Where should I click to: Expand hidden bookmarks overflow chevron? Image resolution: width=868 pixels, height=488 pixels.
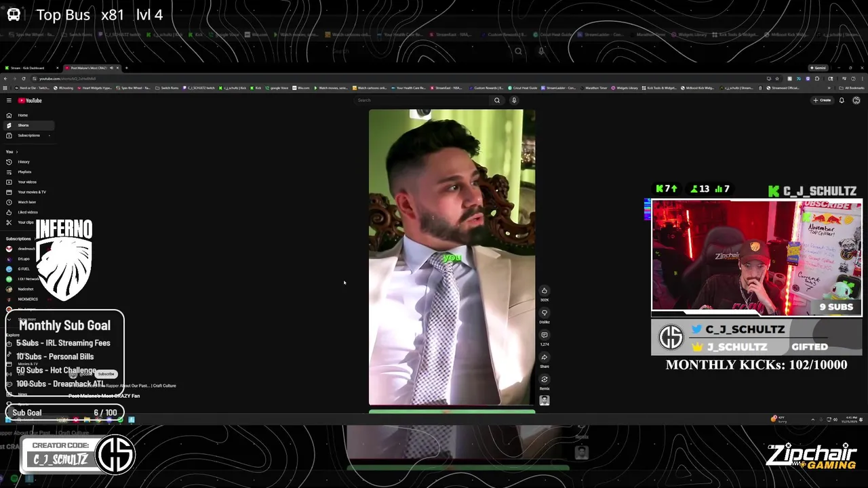coord(829,88)
